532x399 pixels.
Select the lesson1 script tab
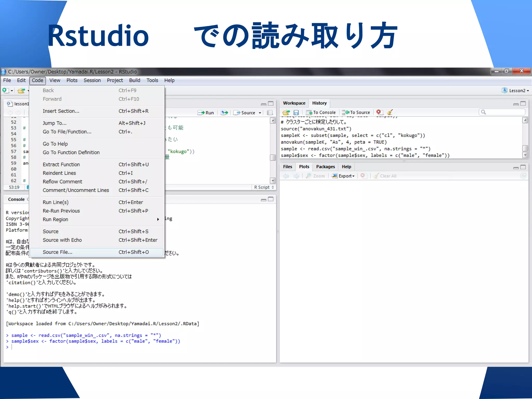pos(18,104)
